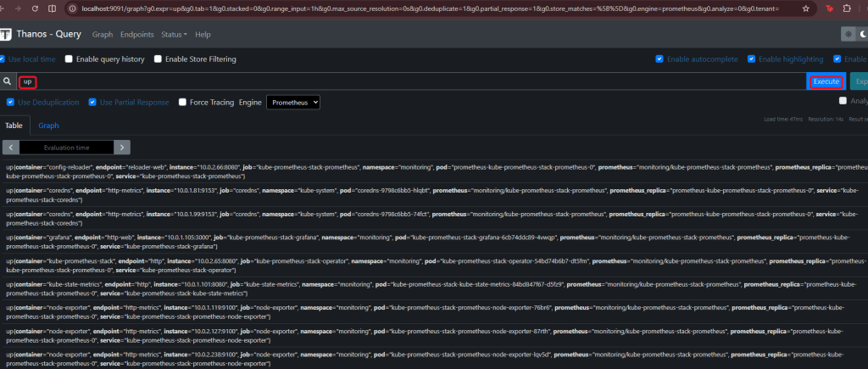Switch to the Graph results tab

(x=48, y=126)
